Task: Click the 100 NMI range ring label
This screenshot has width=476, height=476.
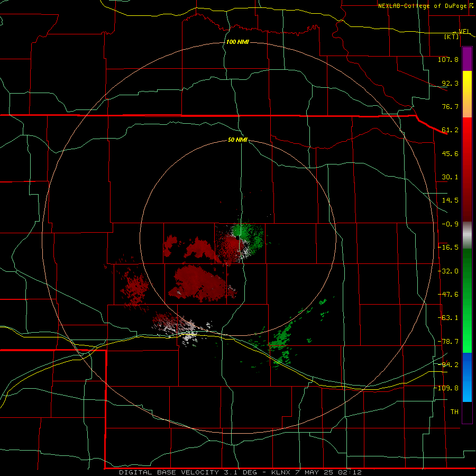Action: (x=237, y=42)
